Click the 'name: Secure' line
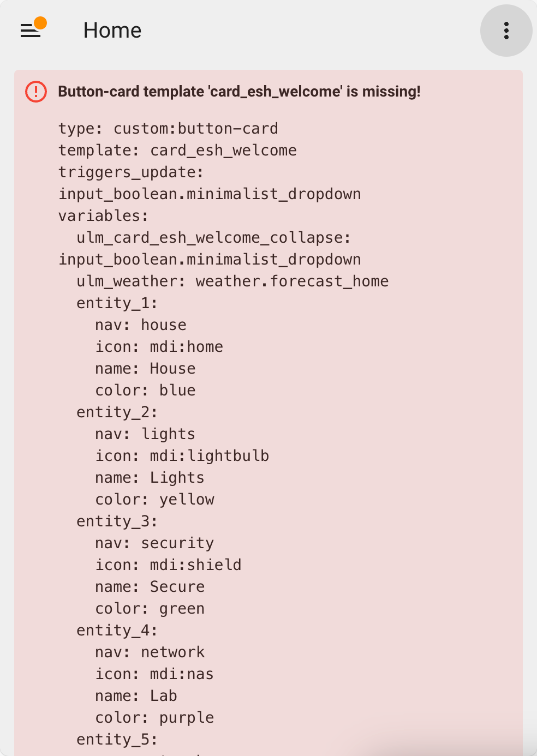Image resolution: width=537 pixels, height=756 pixels. [x=150, y=587]
